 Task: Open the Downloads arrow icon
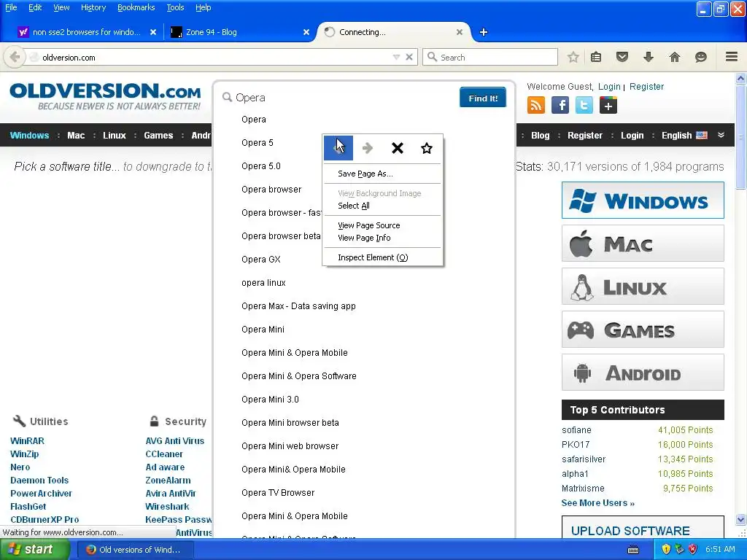(649, 57)
